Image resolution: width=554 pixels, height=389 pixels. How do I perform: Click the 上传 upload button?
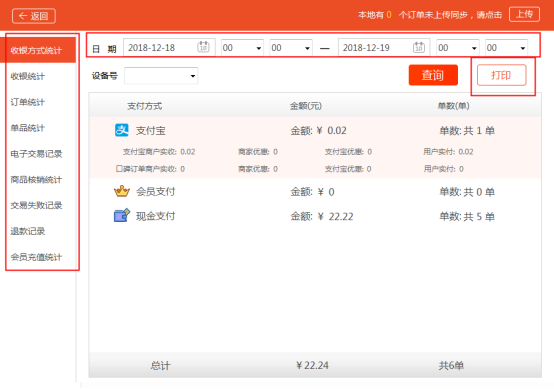click(x=524, y=14)
